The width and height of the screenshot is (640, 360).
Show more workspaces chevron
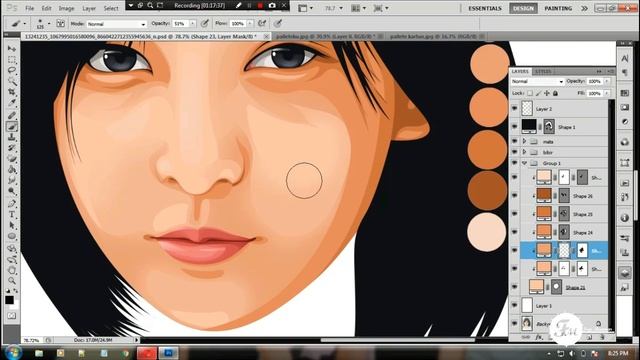pos(584,8)
